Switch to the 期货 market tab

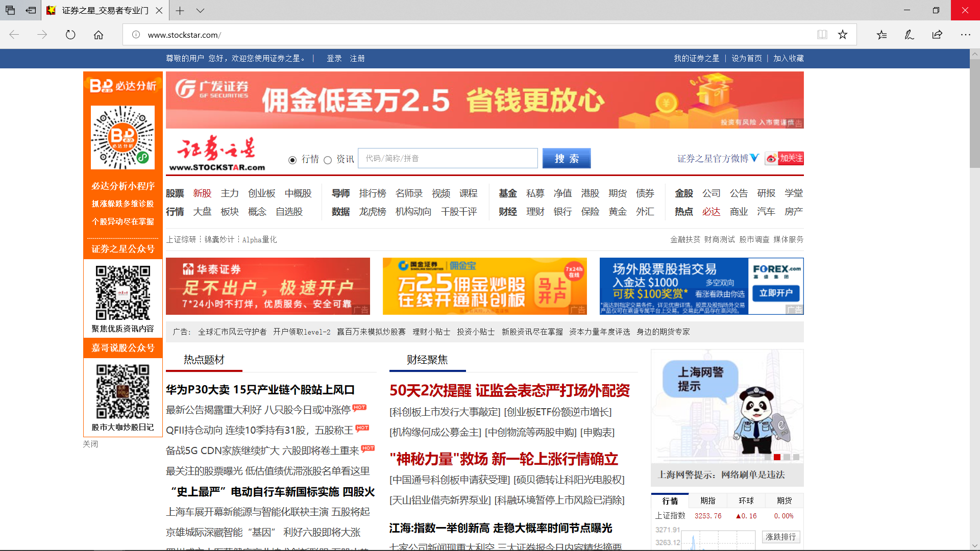tap(785, 501)
